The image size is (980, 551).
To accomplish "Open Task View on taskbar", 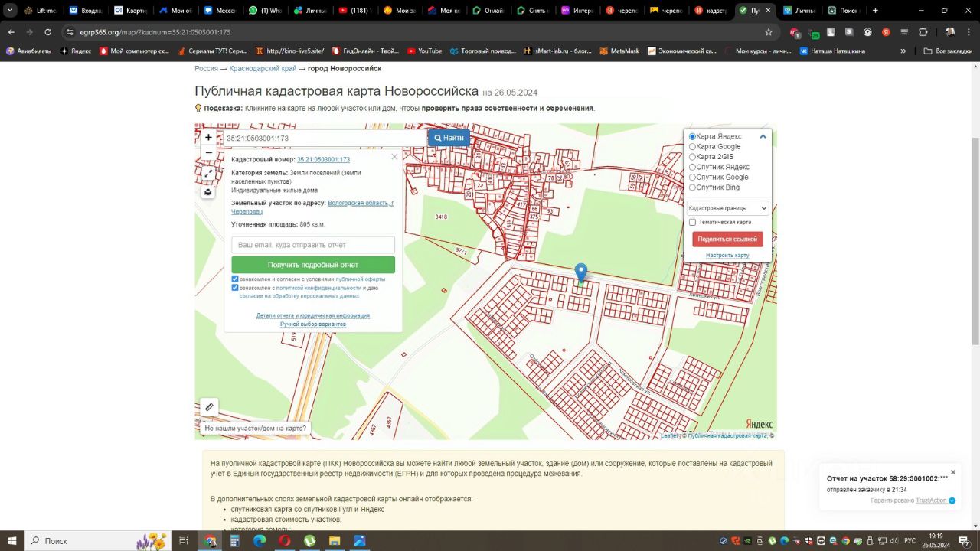I will pos(184,540).
